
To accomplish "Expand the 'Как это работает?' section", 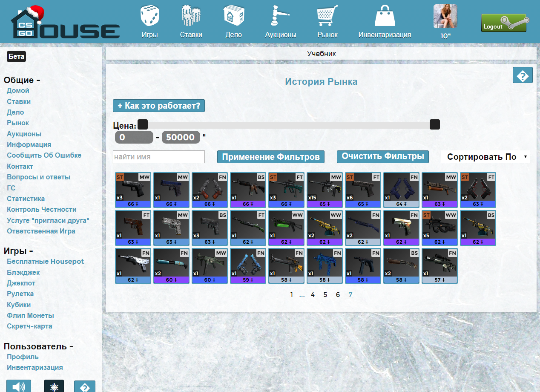I will pyautogui.click(x=159, y=106).
